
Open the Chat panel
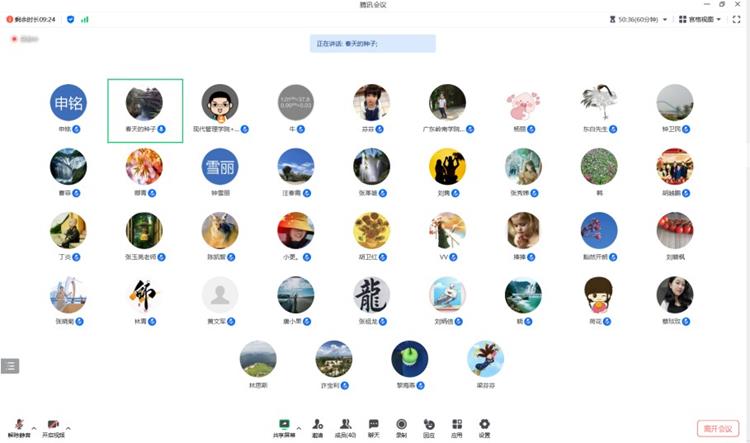tap(373, 425)
